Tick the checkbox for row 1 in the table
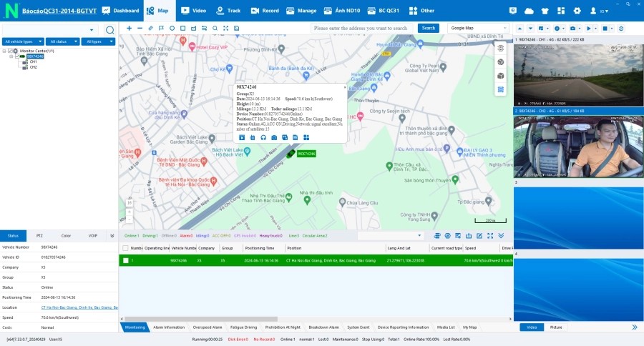 pos(126,261)
